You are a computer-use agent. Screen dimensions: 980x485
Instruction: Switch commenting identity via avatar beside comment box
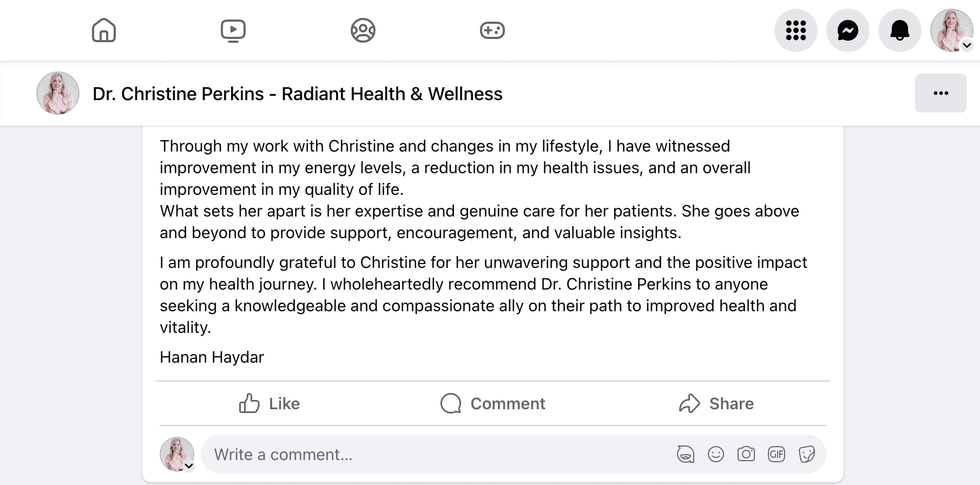pos(177,454)
